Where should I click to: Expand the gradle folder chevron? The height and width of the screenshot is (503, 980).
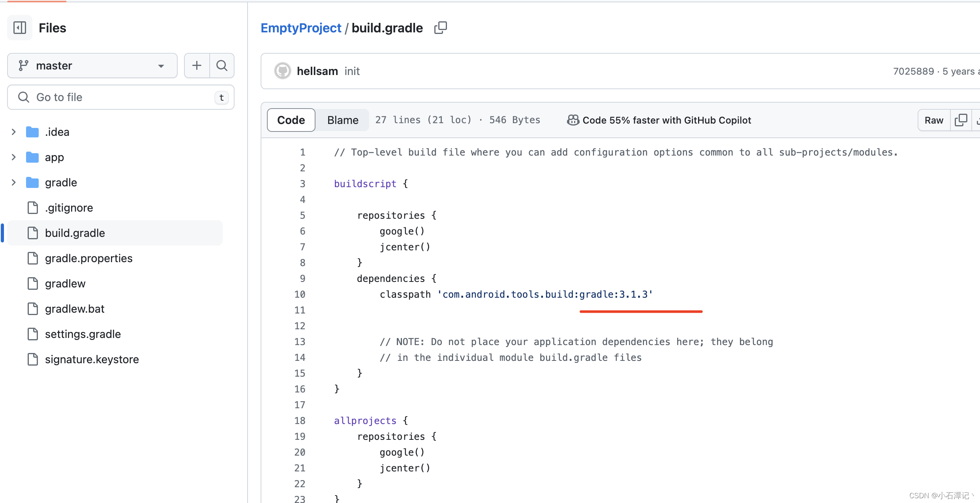coord(14,182)
